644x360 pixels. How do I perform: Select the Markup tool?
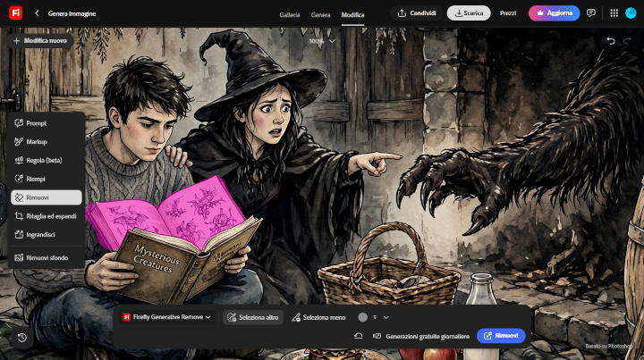[x=46, y=141]
